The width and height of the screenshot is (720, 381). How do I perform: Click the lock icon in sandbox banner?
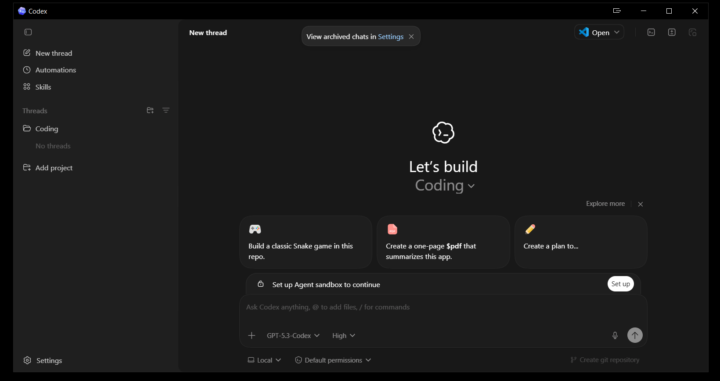(260, 284)
